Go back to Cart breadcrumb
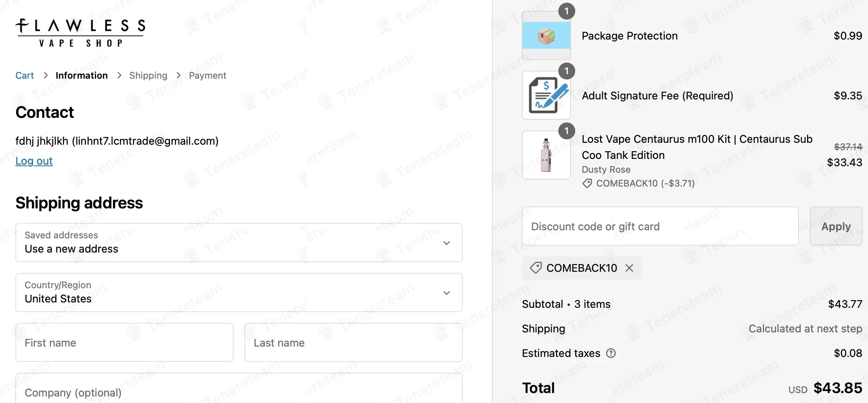 pyautogui.click(x=25, y=75)
